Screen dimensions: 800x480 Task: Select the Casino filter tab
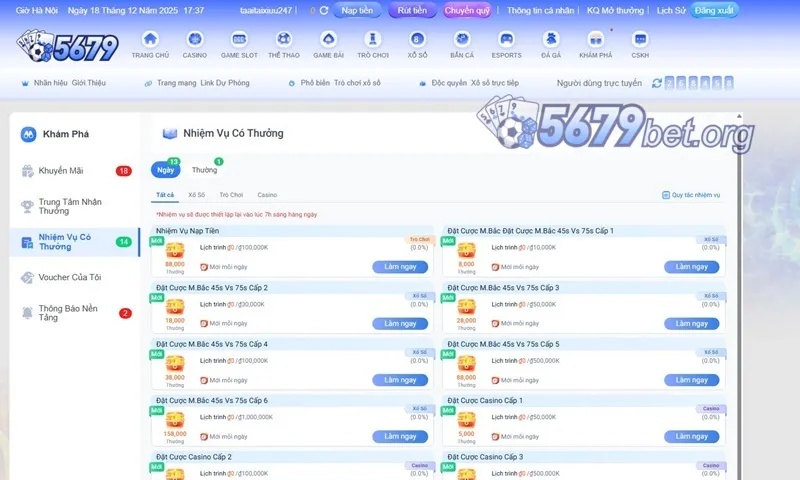pos(267,195)
